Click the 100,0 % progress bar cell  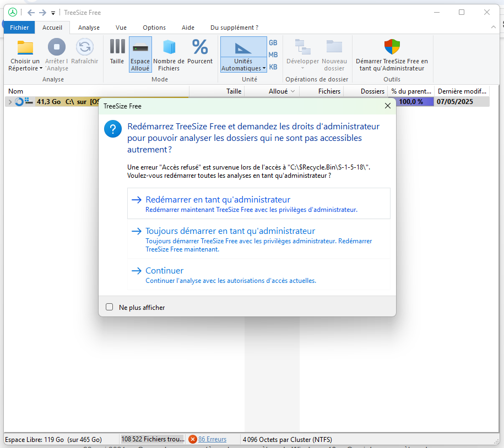pyautogui.click(x=415, y=102)
